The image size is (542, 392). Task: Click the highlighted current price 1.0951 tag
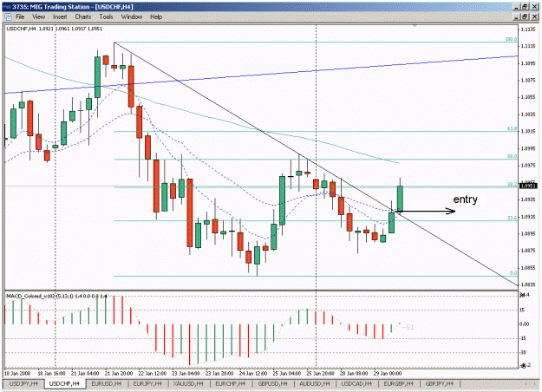click(528, 186)
